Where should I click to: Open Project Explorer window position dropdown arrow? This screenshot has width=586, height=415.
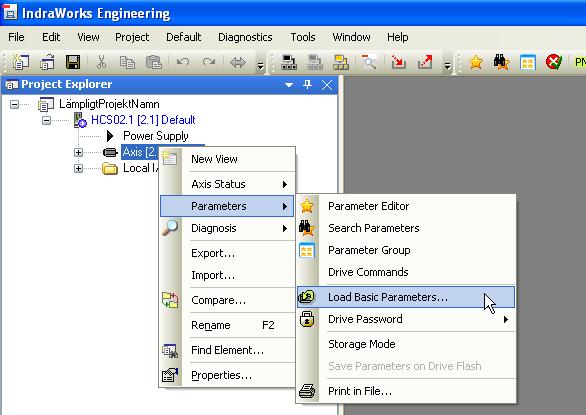[289, 85]
